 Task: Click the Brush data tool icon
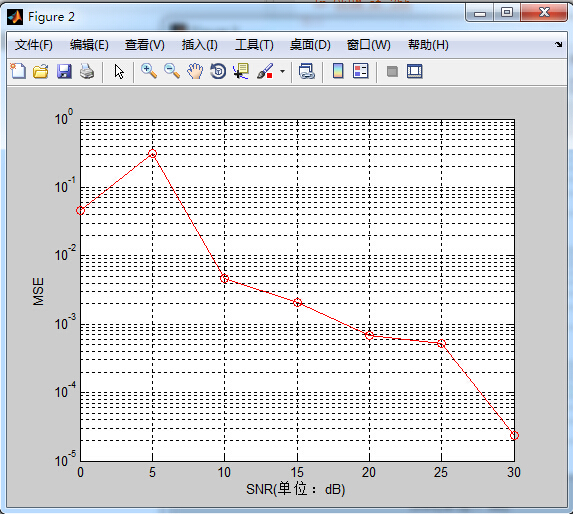tap(265, 71)
